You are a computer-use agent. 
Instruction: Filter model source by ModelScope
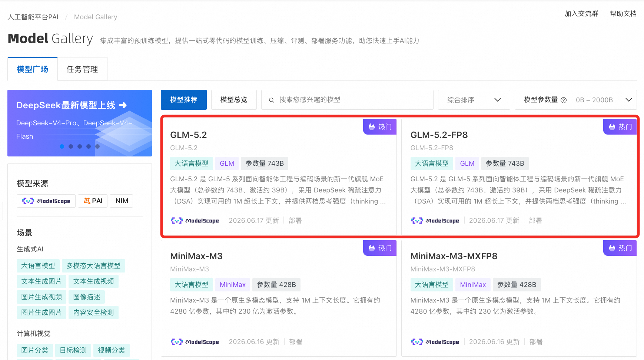click(x=46, y=201)
